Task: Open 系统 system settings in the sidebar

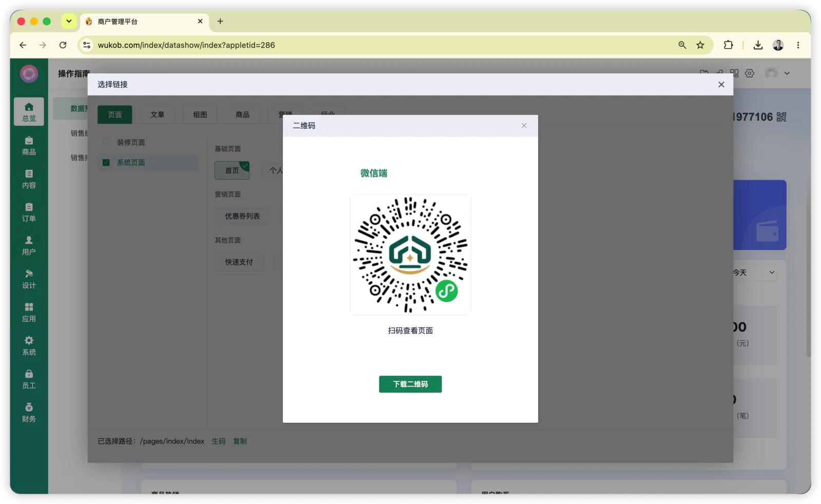Action: (x=29, y=346)
